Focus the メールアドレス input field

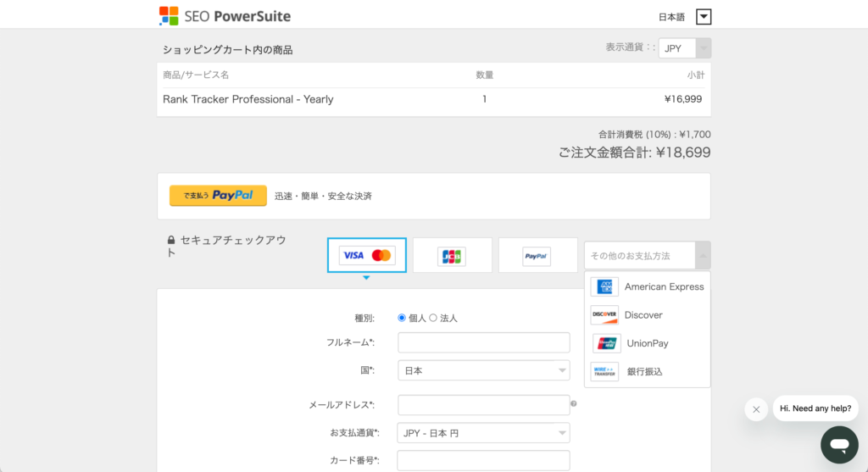483,405
